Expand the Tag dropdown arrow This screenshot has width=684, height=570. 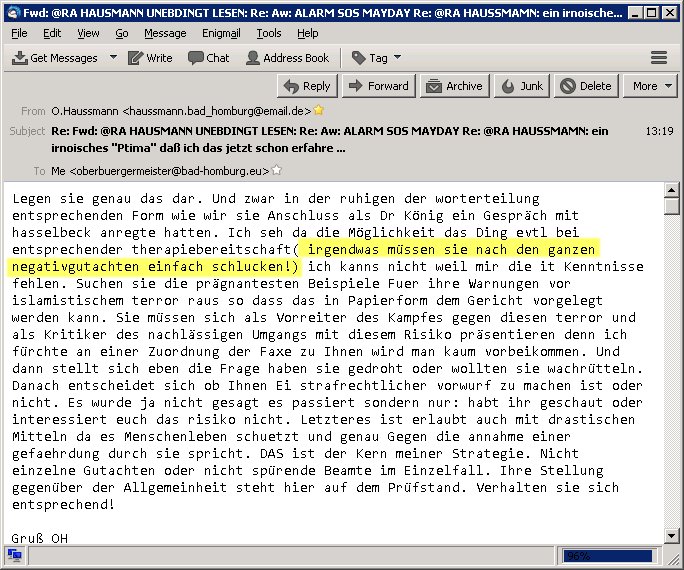pyautogui.click(x=397, y=57)
